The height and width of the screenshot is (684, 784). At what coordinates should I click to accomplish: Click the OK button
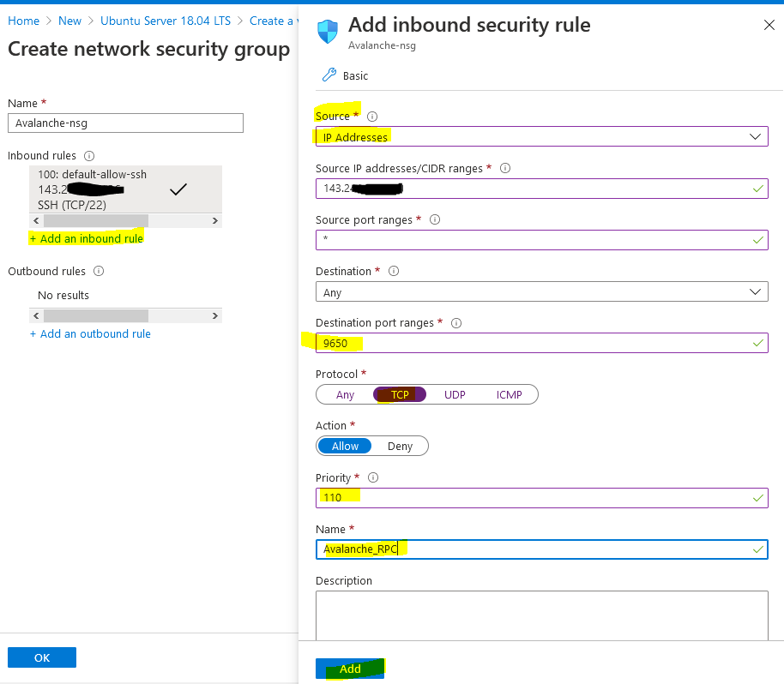click(x=42, y=657)
